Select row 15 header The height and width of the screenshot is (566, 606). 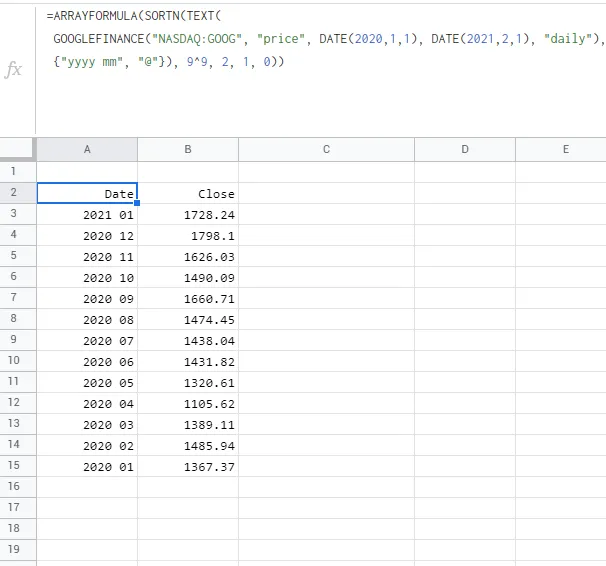[x=18, y=465]
